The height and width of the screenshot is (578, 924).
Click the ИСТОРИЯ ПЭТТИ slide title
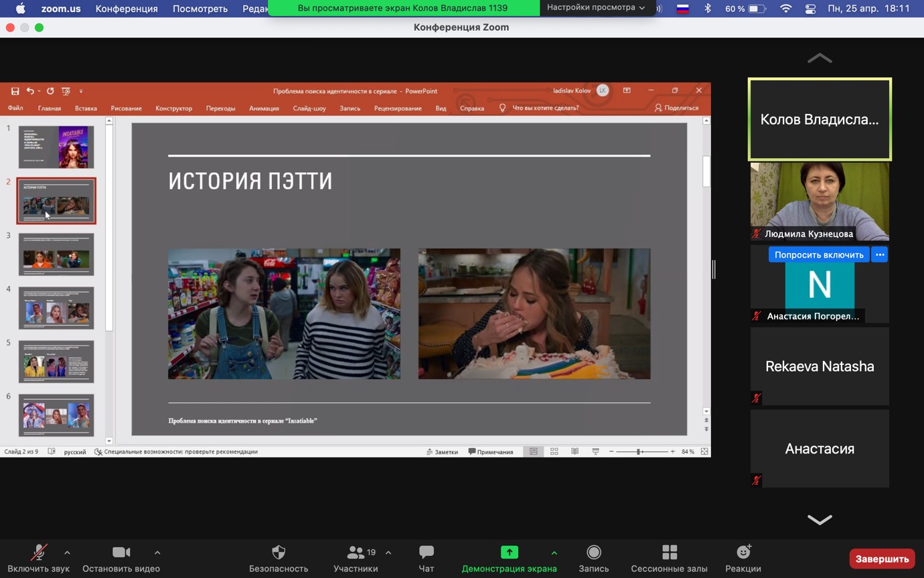[250, 181]
